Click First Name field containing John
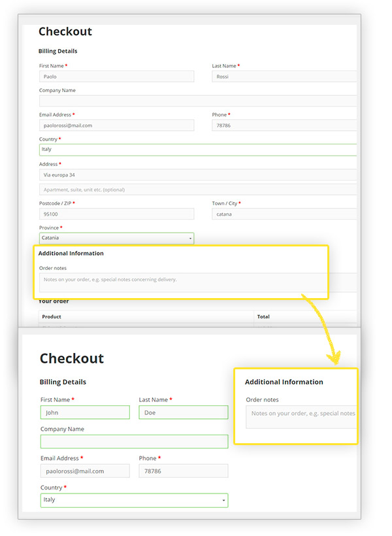Viewport: 392px width, 536px height. [x=85, y=412]
